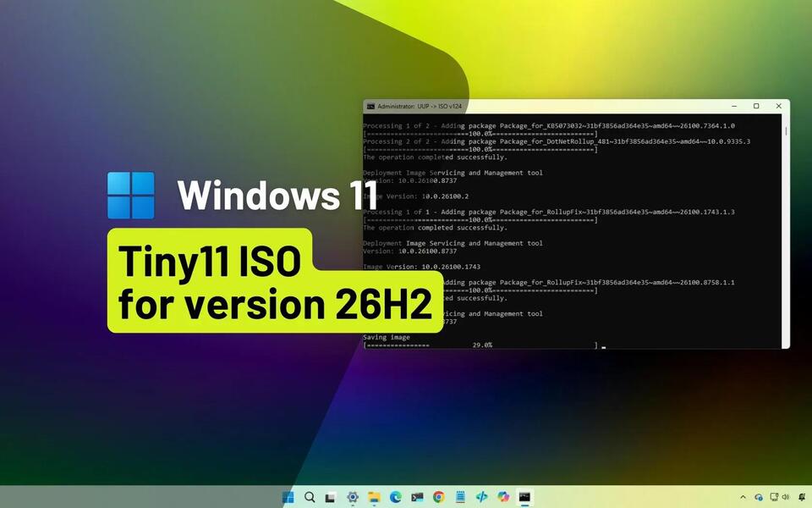This screenshot has width=812, height=508.
Task: Maximize the UUP -> ISO console window
Action: point(756,107)
